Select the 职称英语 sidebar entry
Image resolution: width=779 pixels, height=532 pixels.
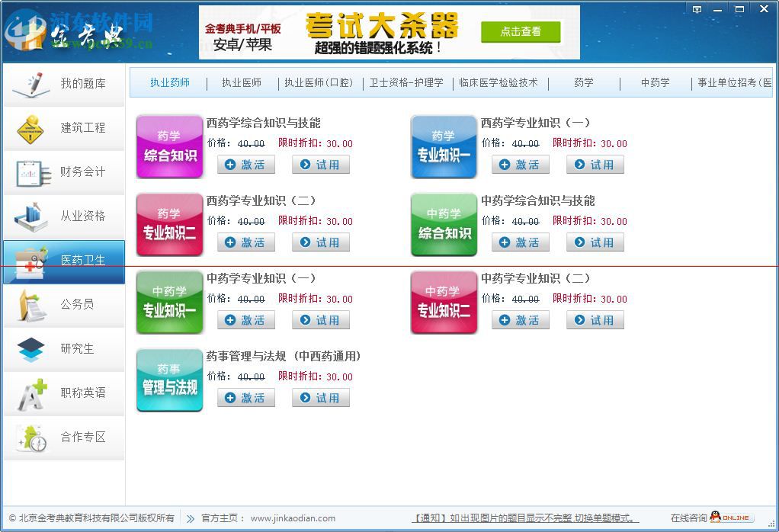click(63, 393)
